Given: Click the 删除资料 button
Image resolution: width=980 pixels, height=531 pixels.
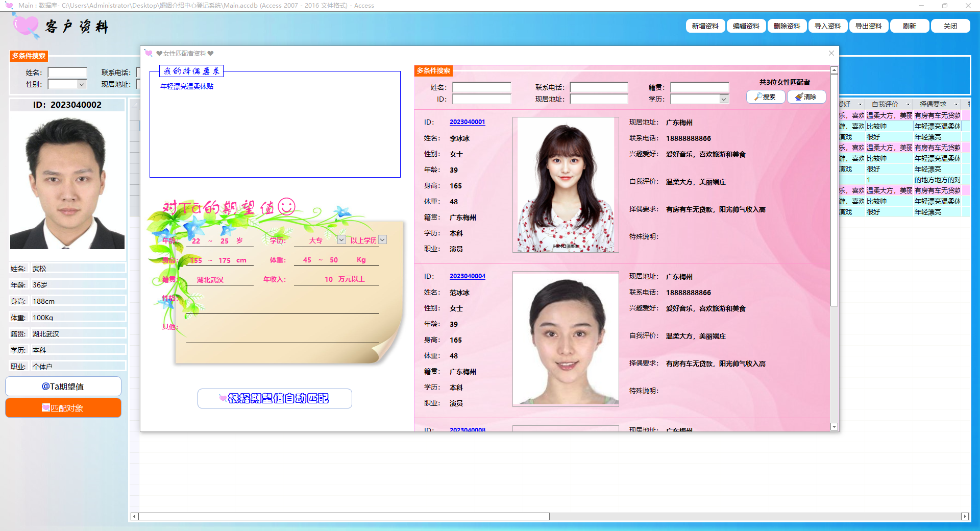Looking at the screenshot, I should 787,26.
